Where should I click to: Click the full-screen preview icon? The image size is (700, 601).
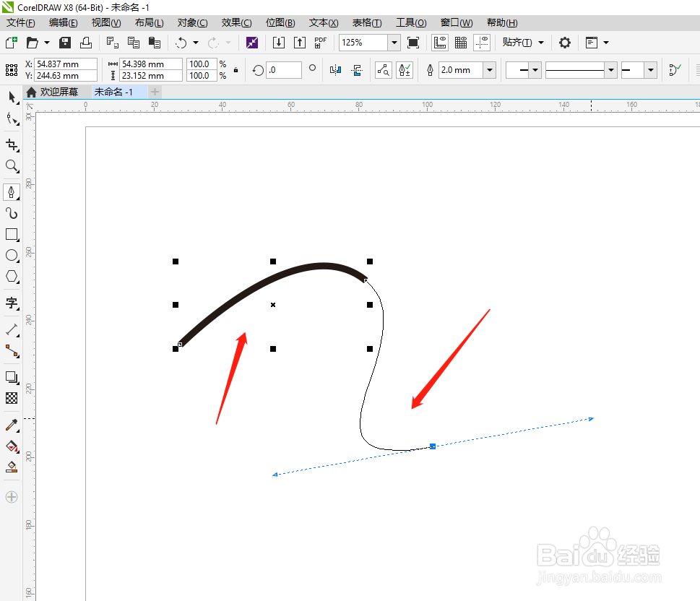pos(413,43)
